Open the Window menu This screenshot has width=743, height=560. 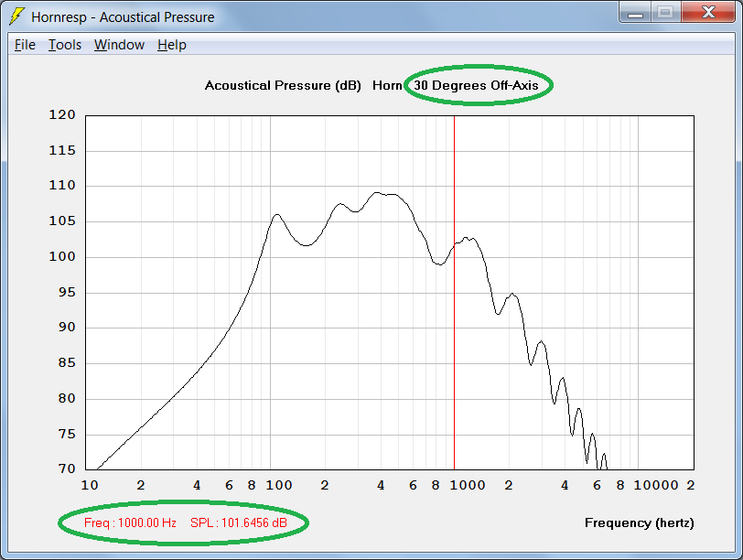tap(119, 45)
